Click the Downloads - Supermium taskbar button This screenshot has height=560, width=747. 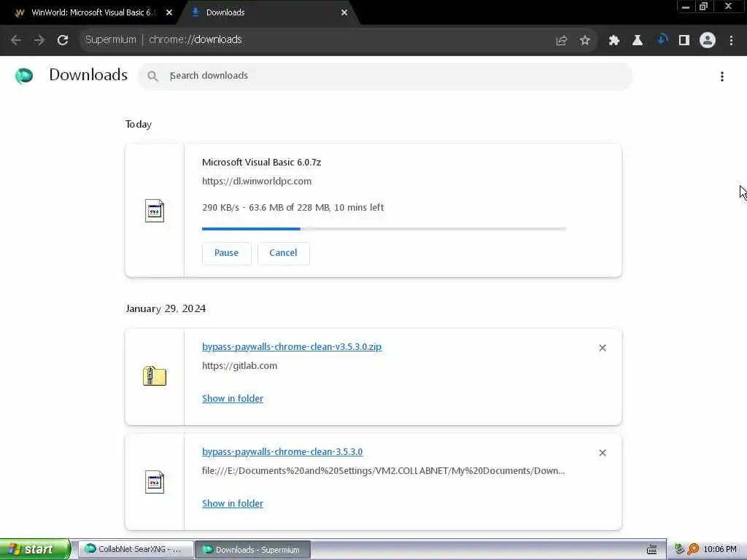(253, 550)
